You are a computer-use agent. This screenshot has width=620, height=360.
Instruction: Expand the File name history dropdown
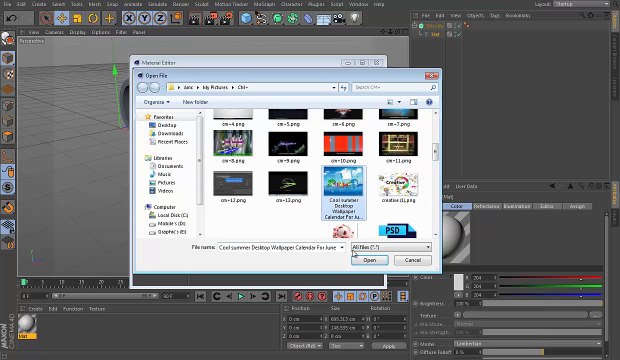(342, 248)
